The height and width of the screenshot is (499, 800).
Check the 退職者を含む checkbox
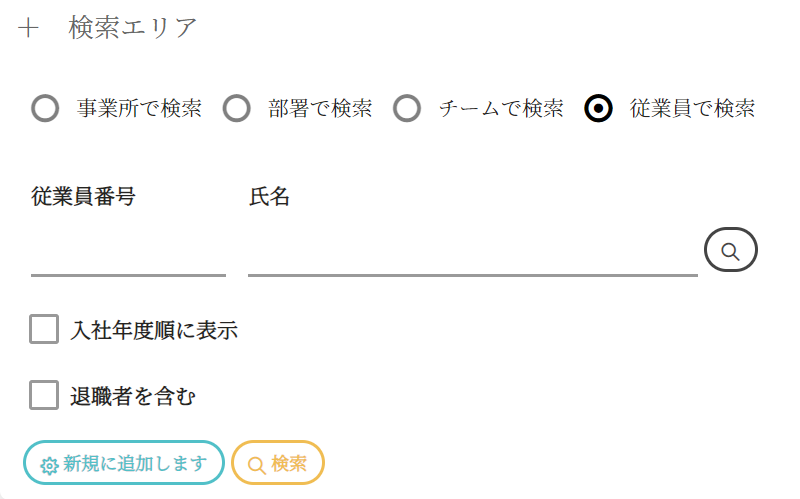[x=44, y=396]
